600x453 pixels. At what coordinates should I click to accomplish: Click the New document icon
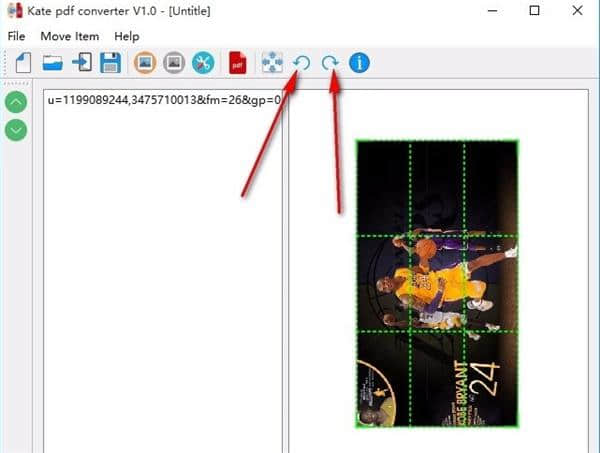point(23,63)
